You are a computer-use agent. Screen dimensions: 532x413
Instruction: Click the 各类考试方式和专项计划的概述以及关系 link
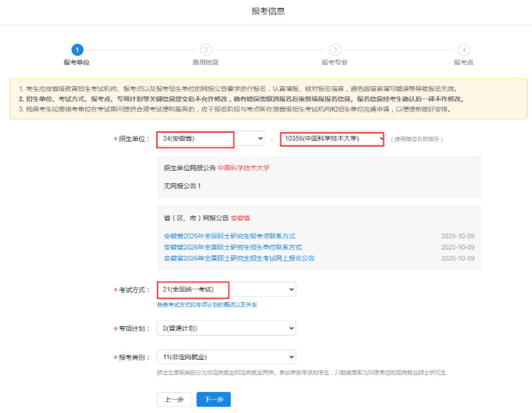(207, 304)
